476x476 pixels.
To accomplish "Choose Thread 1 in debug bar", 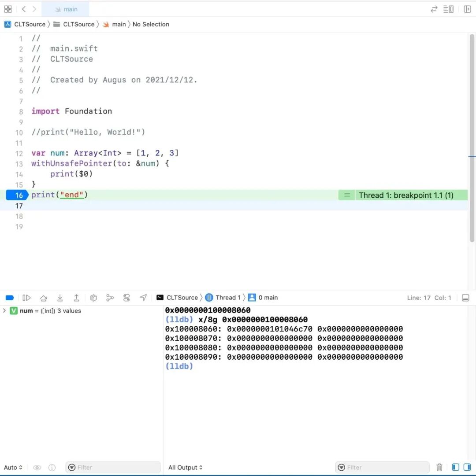I will [223, 298].
